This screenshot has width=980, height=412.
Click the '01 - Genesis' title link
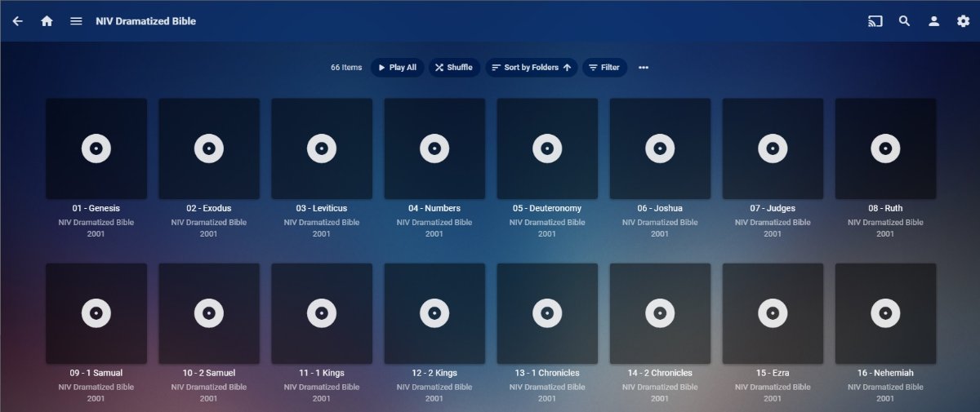96,208
